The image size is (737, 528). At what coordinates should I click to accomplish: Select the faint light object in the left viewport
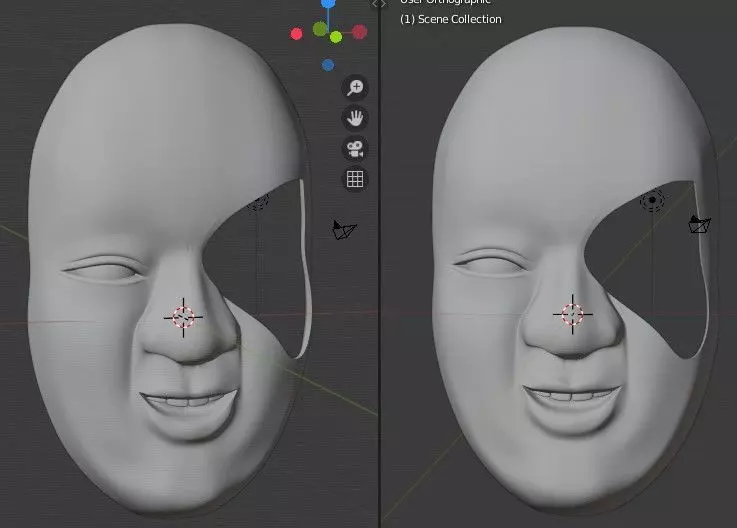tap(258, 201)
